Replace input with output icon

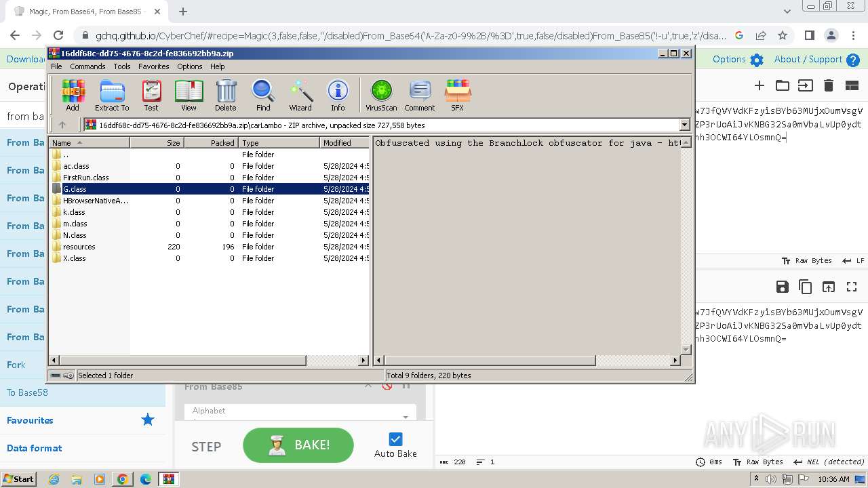click(829, 287)
